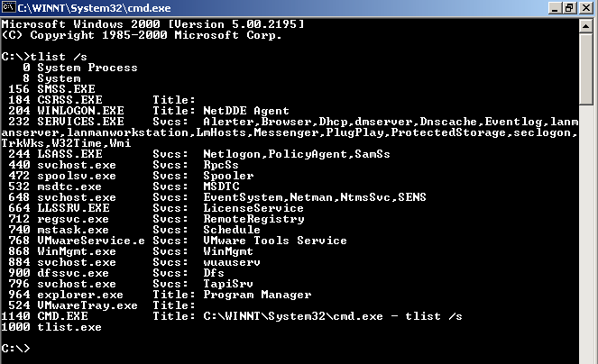Click the MSDTC service text
The width and height of the screenshot is (598, 364).
click(x=221, y=187)
